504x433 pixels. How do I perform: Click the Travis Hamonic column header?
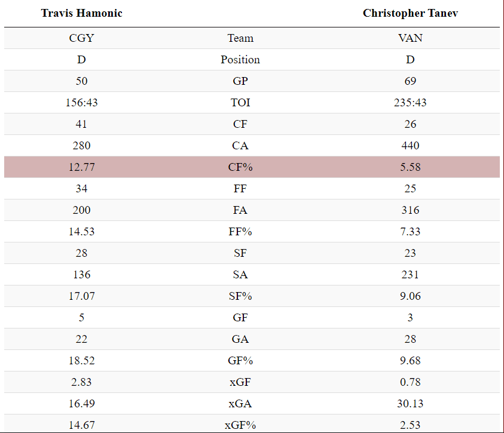tap(81, 13)
